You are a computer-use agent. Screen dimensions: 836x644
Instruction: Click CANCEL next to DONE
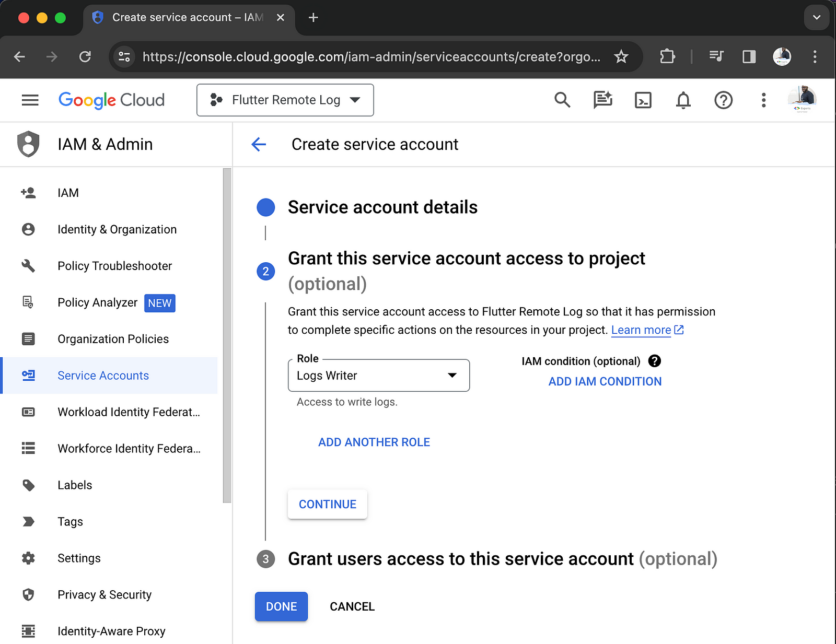[352, 606]
